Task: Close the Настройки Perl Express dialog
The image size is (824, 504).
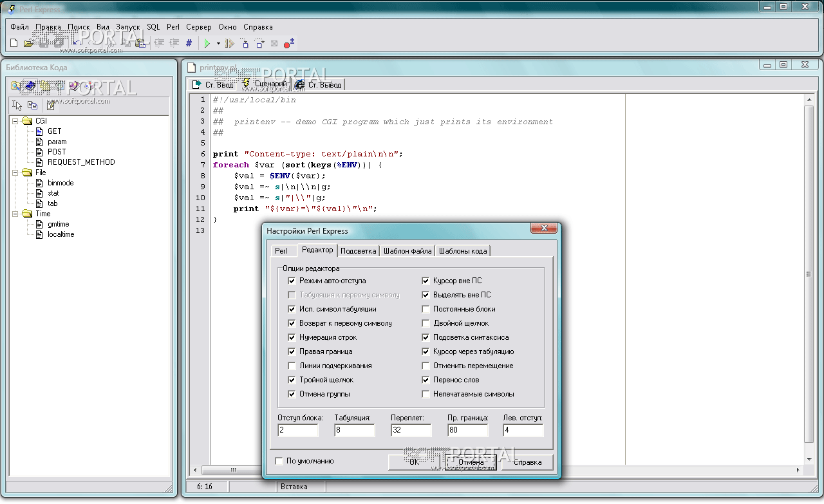Action: [x=544, y=229]
